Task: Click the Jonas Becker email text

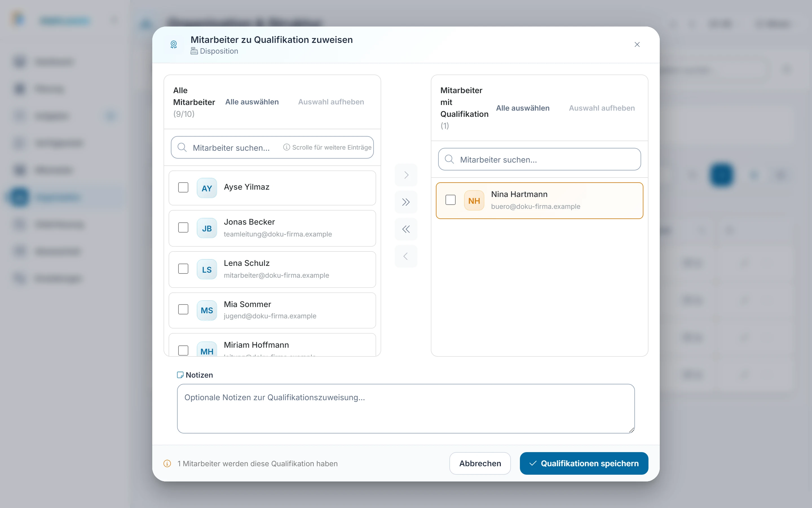Action: point(278,234)
